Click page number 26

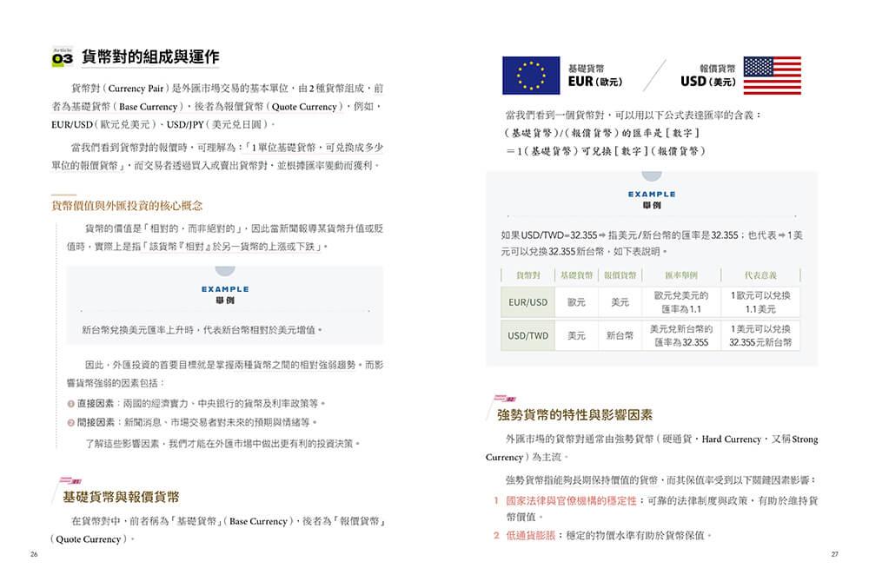34,554
